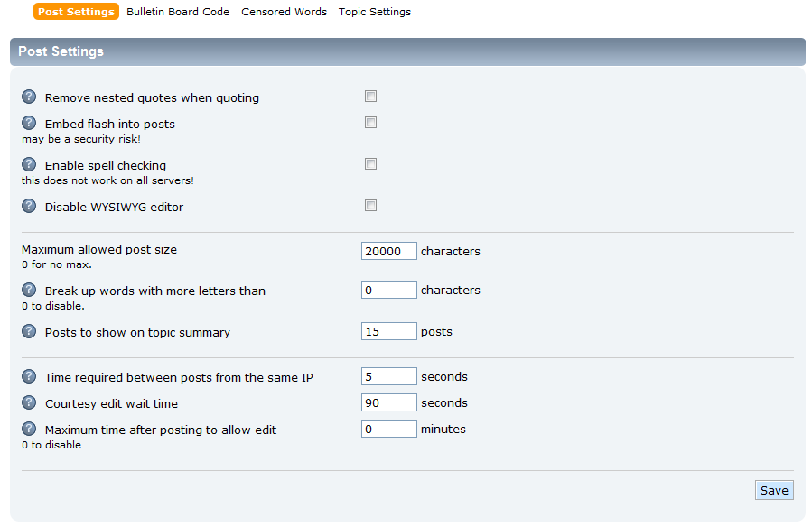
Task: Click help icon for Time required between posts
Action: pyautogui.click(x=29, y=376)
